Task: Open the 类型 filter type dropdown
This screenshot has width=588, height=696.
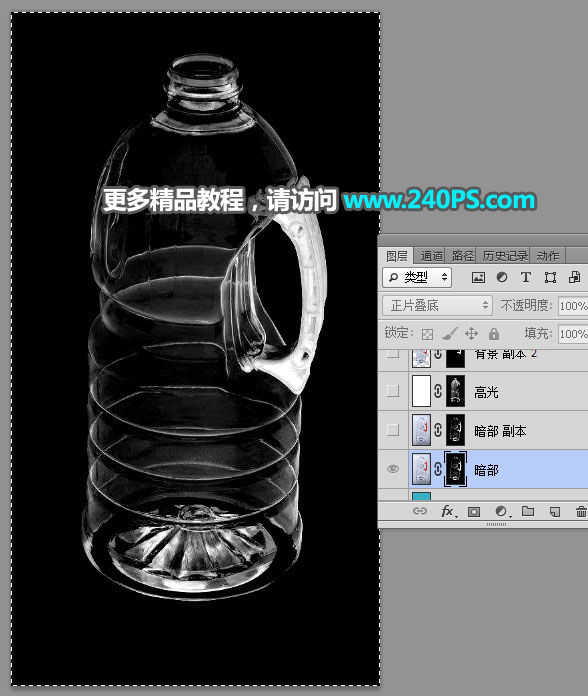Action: pos(417,277)
